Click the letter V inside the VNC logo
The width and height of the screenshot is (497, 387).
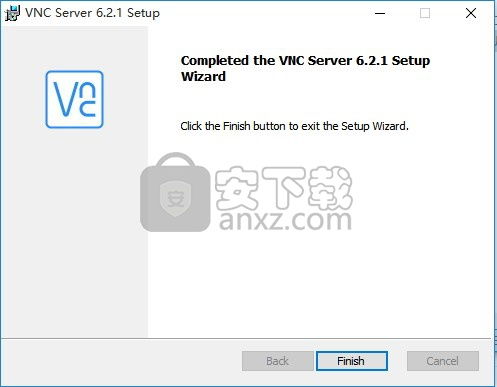[x=67, y=99]
